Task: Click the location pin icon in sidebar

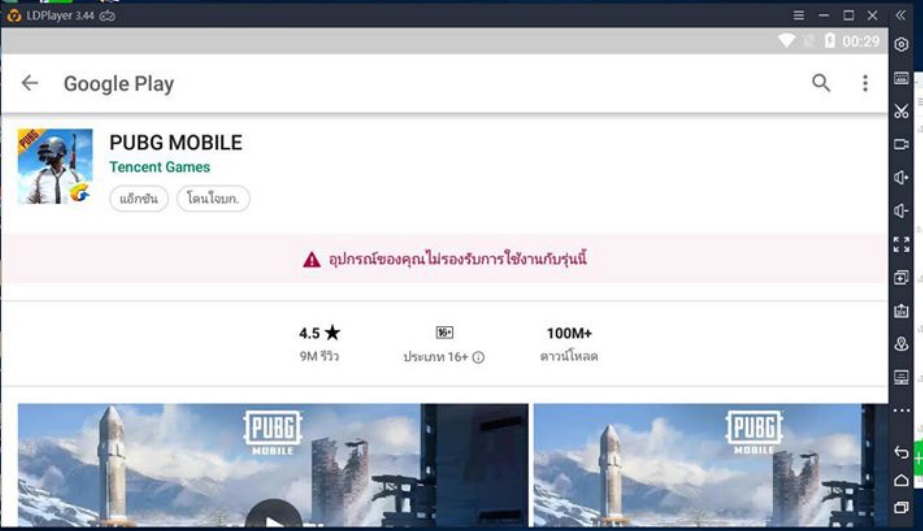Action: [901, 344]
